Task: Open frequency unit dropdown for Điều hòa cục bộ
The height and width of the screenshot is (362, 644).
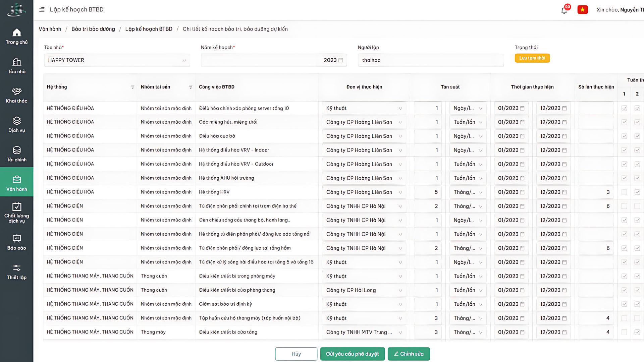Action: pyautogui.click(x=468, y=136)
